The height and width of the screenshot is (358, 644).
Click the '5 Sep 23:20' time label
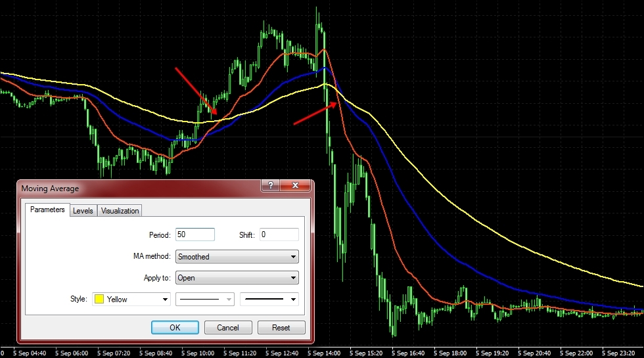(618, 353)
